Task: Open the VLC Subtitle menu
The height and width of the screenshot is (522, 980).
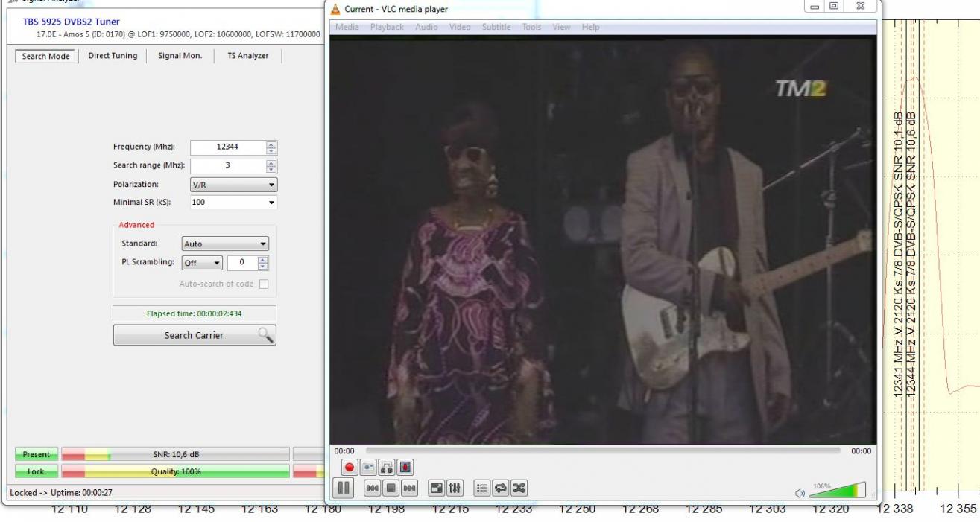Action: click(496, 27)
